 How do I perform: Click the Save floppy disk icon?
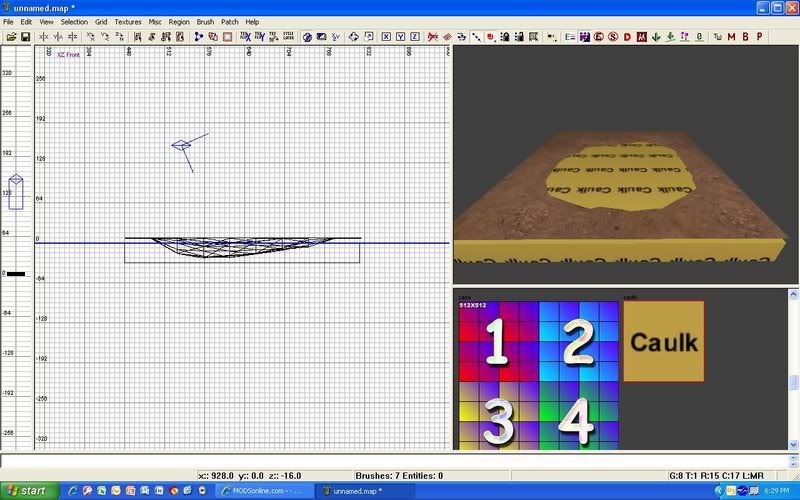pyautogui.click(x=24, y=37)
